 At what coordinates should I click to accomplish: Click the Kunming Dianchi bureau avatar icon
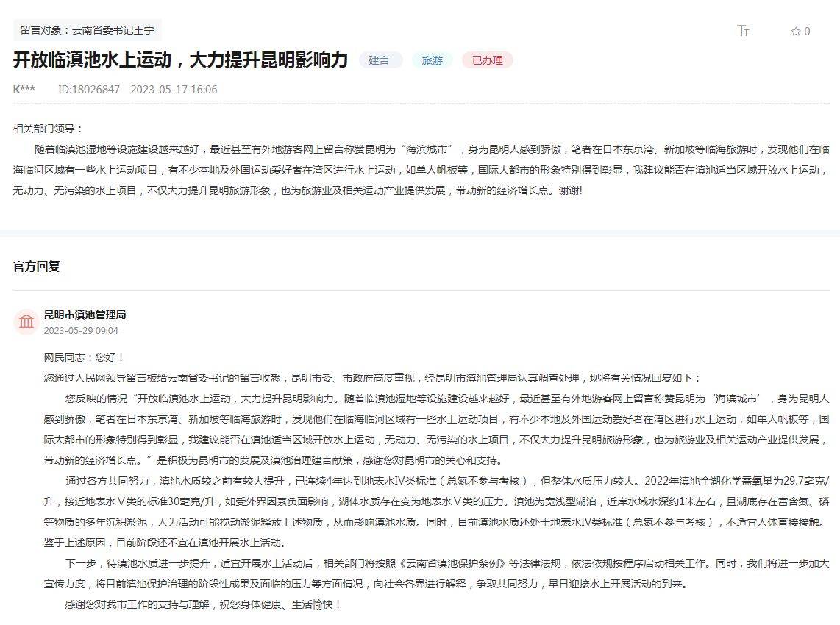tap(26, 322)
